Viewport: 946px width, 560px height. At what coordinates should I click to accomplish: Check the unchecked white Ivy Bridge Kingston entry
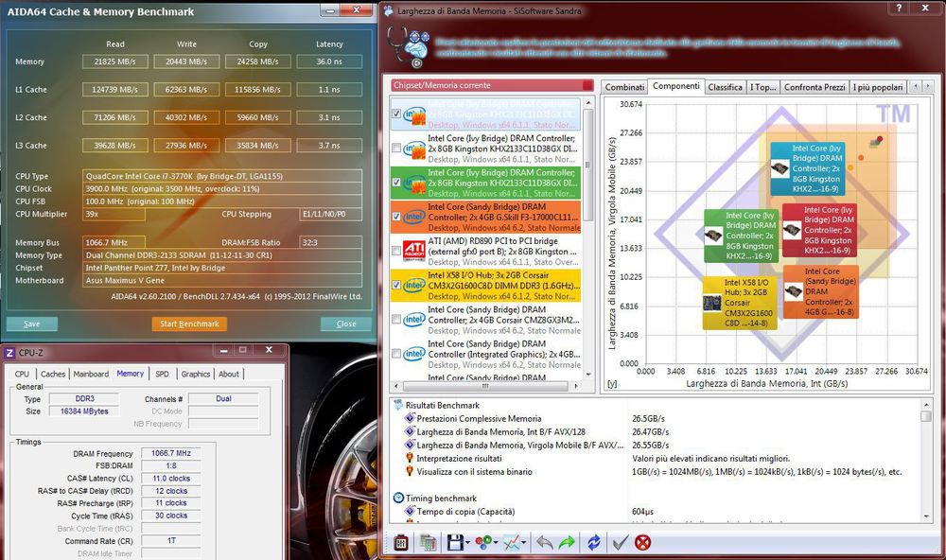pyautogui.click(x=396, y=148)
